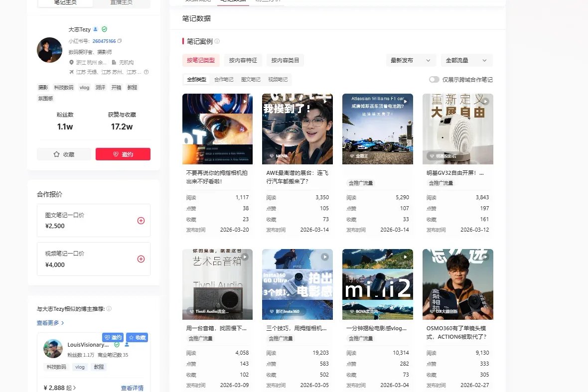Copy the Xiaohongshu ID 260475166
The height and width of the screenshot is (392, 588).
120,41
